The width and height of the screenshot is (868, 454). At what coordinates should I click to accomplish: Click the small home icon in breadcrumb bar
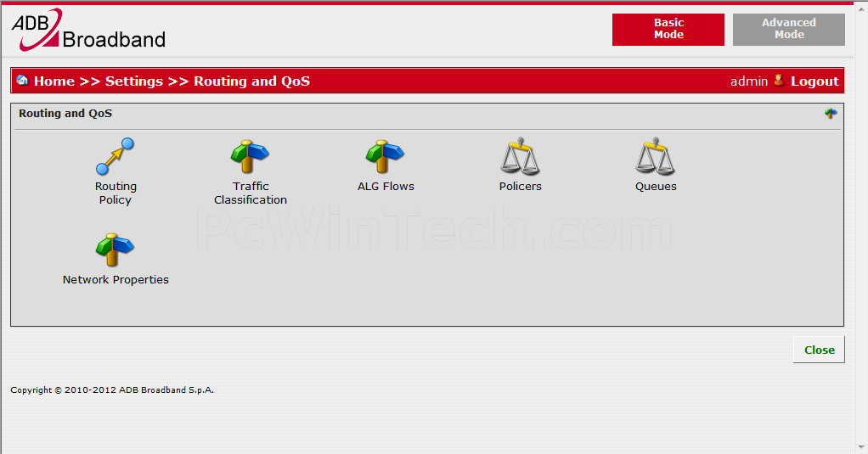coord(22,81)
